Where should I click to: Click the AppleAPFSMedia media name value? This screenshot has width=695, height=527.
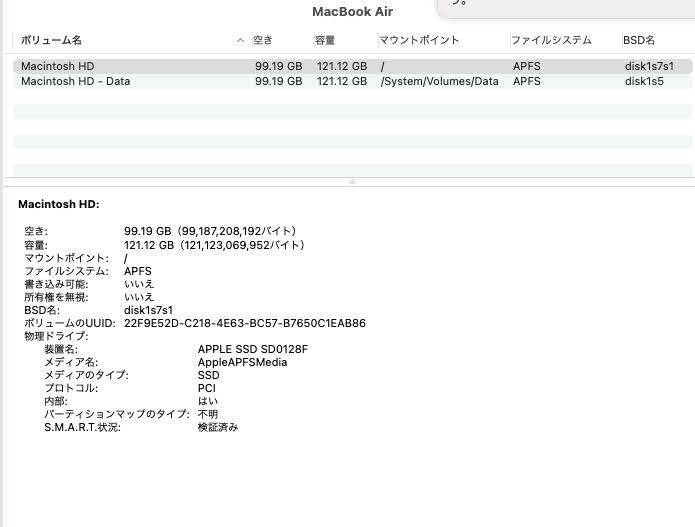pyautogui.click(x=242, y=362)
